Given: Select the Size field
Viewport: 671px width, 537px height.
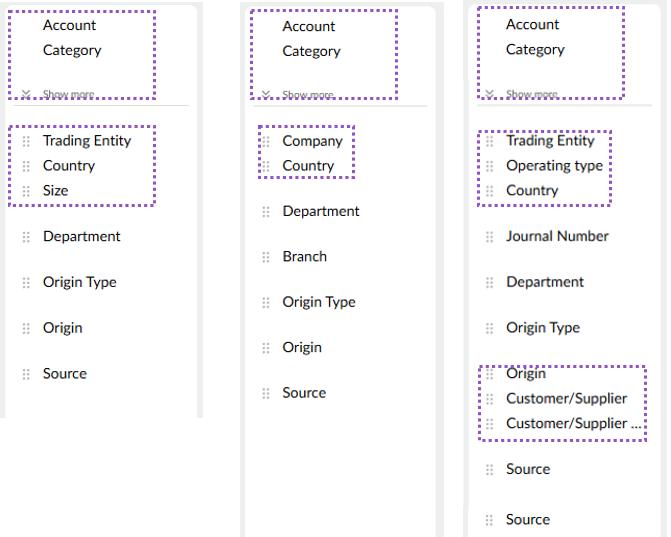Looking at the screenshot, I should [56, 191].
